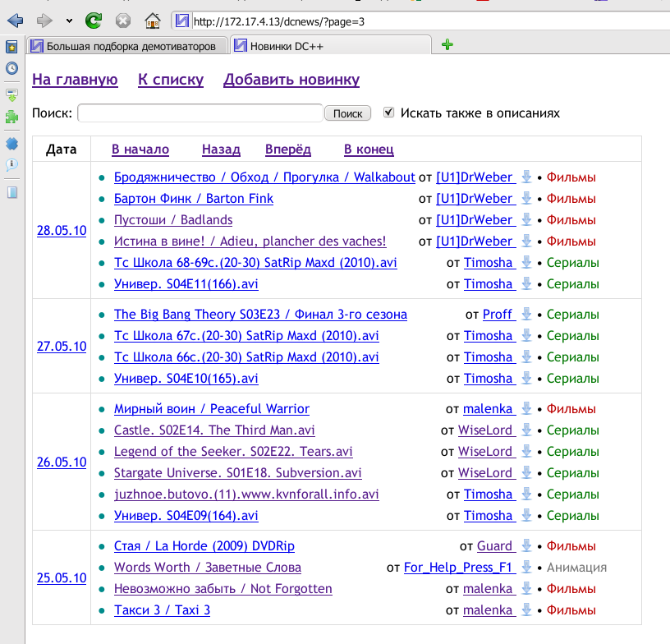Click download arrow for Такси 3 / Taxi 3
This screenshot has height=644, width=670.
(x=526, y=609)
